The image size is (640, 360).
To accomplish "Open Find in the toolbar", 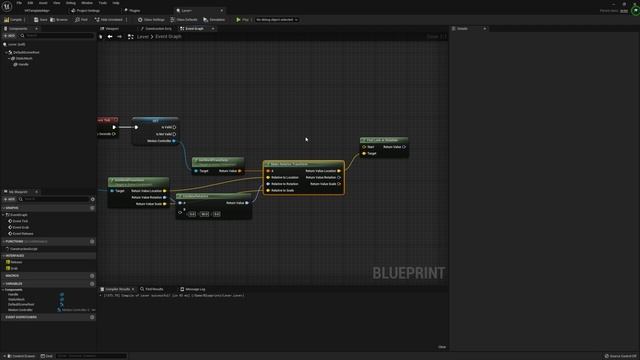I will [x=81, y=20].
